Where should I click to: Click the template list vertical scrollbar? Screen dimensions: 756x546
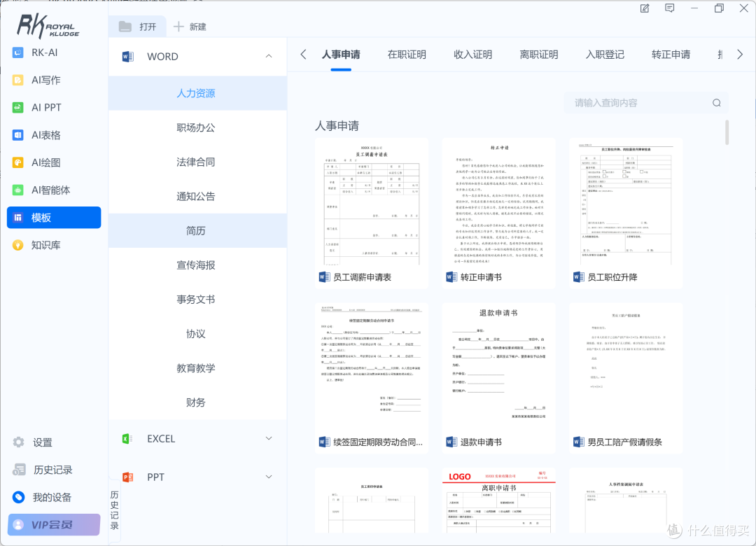(x=727, y=132)
